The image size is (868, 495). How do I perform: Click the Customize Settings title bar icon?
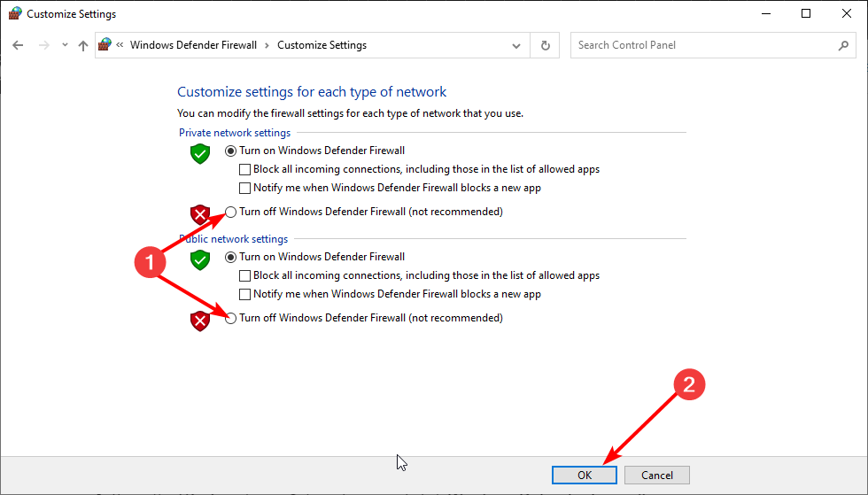[x=15, y=13]
